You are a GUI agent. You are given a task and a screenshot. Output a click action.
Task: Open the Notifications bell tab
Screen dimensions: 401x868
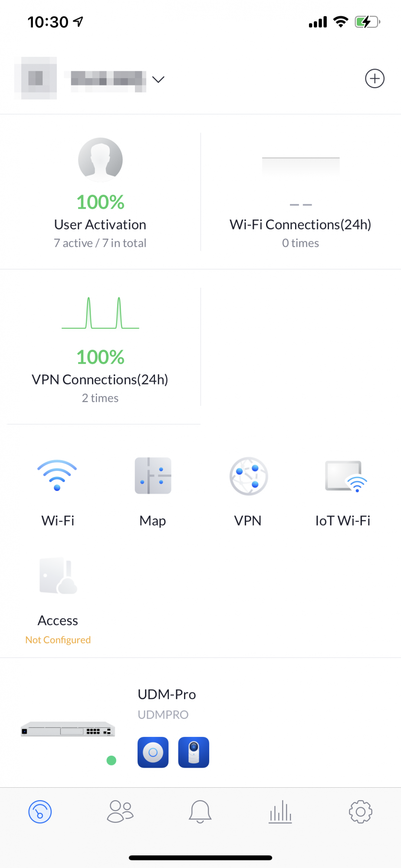(200, 812)
